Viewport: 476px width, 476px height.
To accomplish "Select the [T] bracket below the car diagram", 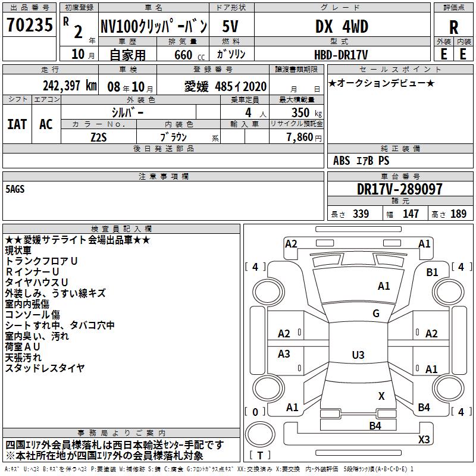I will tap(261, 455).
